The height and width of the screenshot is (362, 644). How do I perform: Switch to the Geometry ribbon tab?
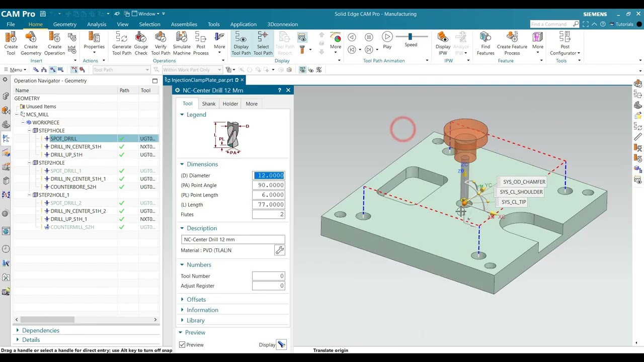(x=65, y=24)
